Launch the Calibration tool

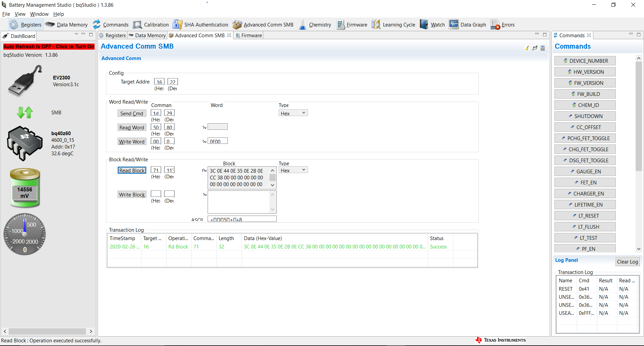[x=151, y=25]
